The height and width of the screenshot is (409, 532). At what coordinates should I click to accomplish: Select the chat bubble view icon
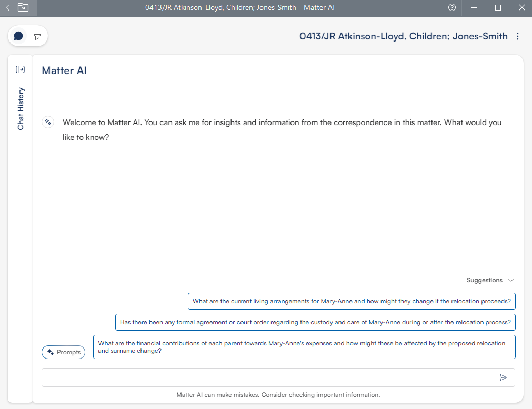pyautogui.click(x=18, y=36)
